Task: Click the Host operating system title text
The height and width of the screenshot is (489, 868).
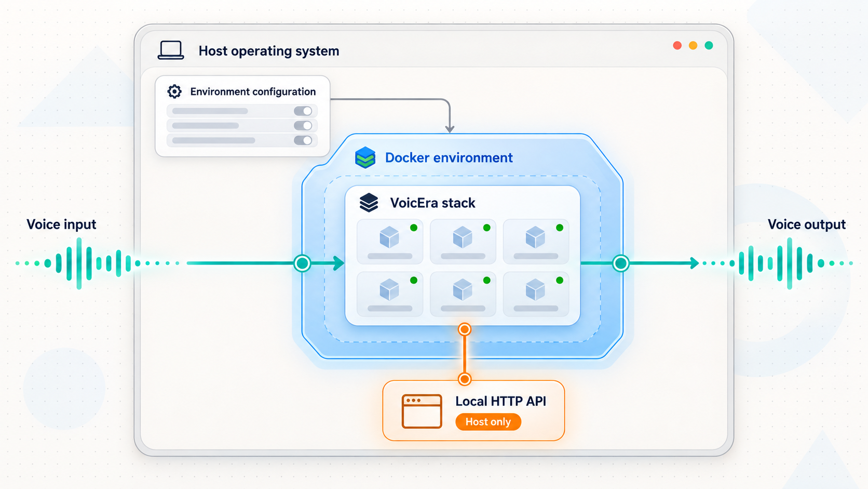Action: click(269, 51)
